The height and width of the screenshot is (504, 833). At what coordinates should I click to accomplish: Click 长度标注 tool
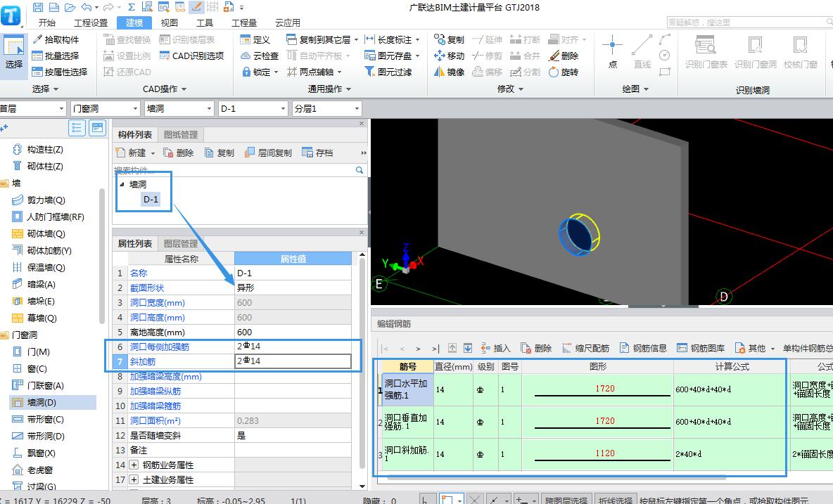click(x=392, y=40)
